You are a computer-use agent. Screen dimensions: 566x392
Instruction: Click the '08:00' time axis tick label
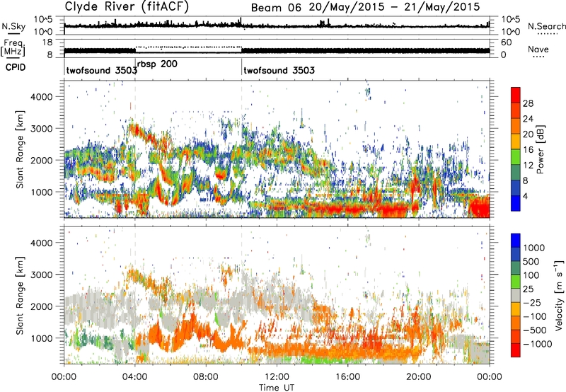click(206, 377)
